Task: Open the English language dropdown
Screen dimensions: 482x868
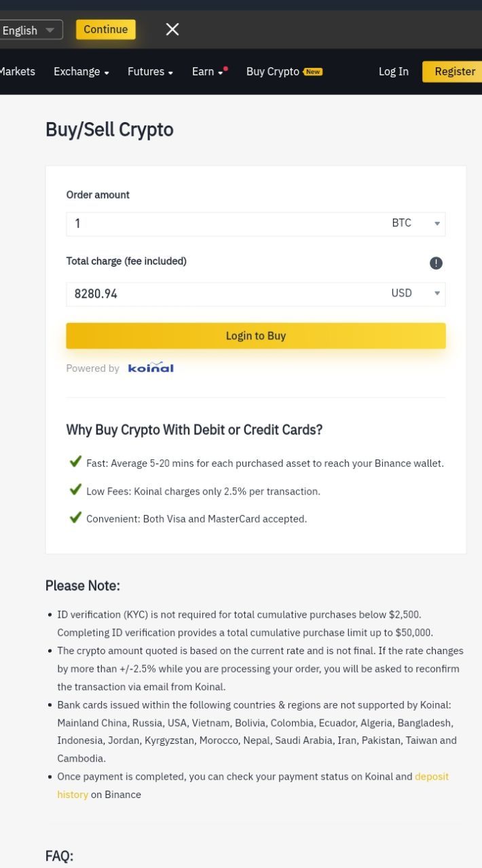Action: click(30, 30)
